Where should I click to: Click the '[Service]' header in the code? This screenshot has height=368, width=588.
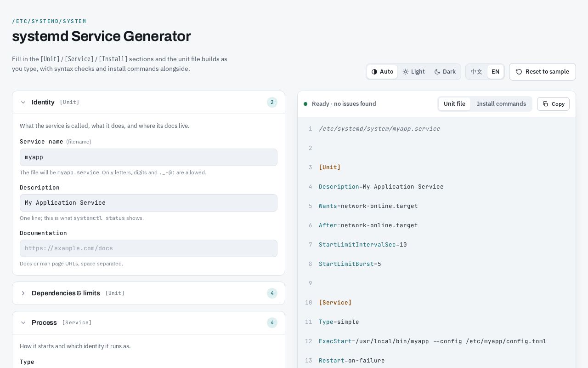(335, 303)
